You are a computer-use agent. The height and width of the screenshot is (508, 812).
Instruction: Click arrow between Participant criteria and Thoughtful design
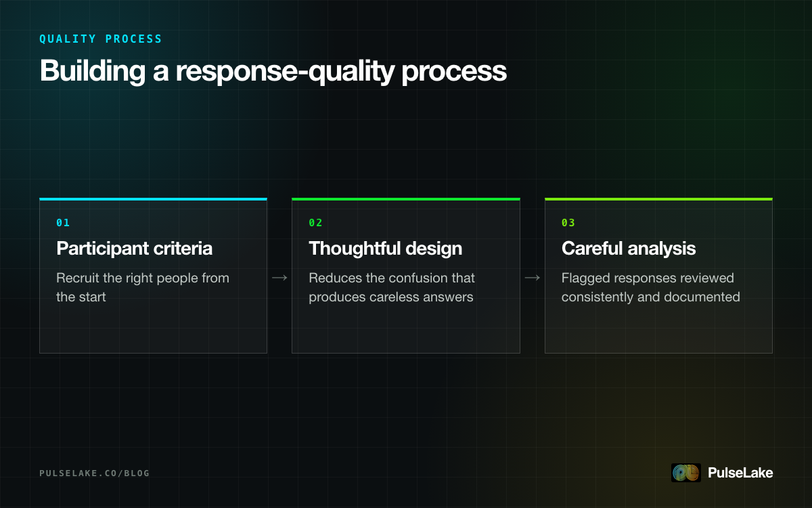(279, 278)
